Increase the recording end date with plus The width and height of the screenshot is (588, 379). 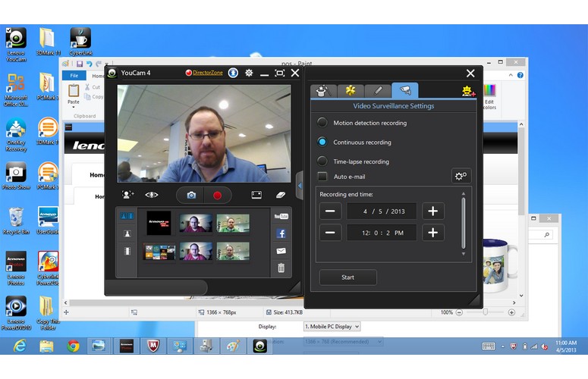tap(433, 211)
